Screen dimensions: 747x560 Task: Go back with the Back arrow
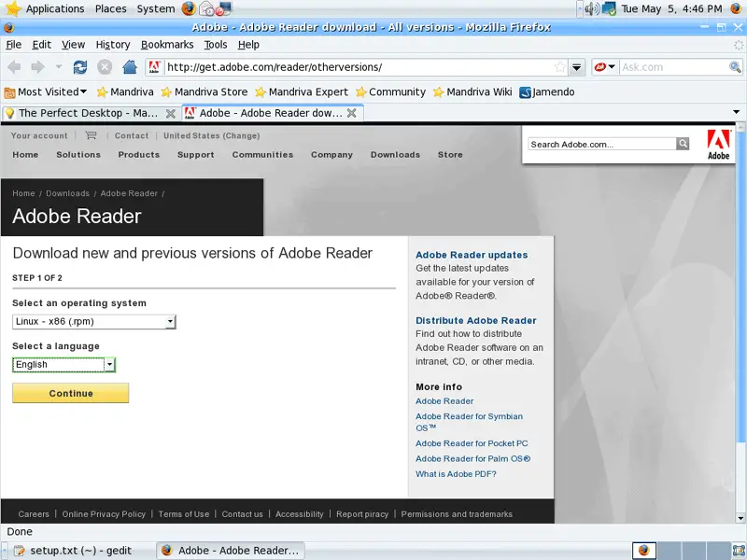14,67
